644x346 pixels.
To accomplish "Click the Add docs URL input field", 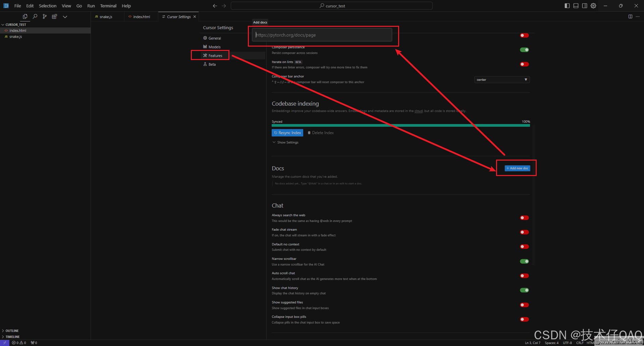I will [x=322, y=35].
